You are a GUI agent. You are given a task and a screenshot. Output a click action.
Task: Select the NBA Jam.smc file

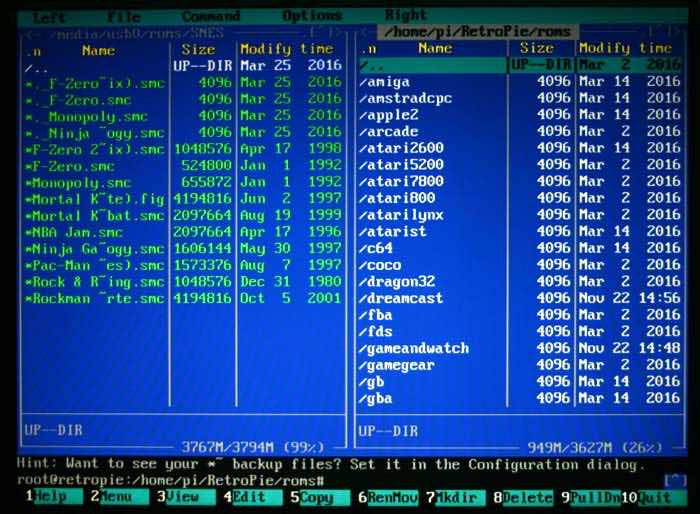183,232
